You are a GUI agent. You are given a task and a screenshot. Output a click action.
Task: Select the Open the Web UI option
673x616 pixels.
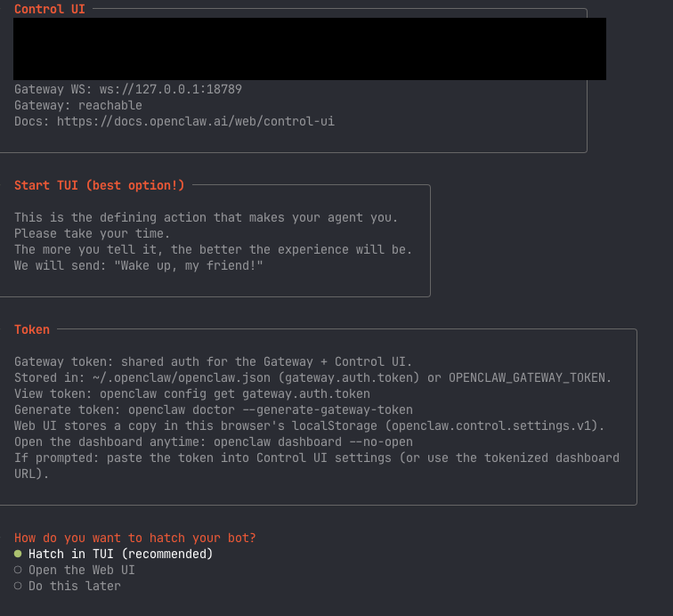(81, 570)
